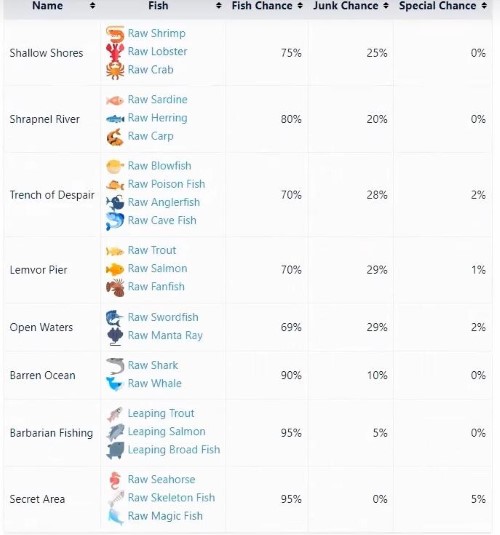Open the Raw Magic Fish link

(165, 516)
